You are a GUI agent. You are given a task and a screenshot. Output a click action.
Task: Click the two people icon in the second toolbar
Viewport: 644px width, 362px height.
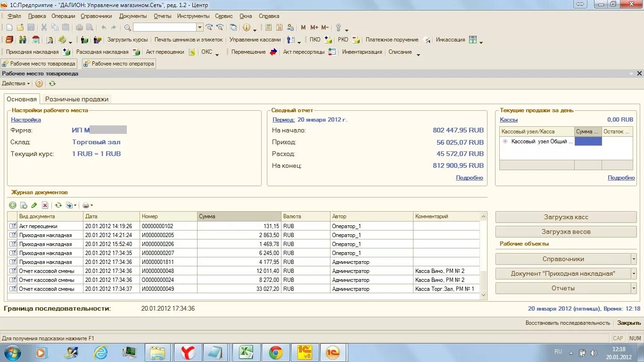click(23, 40)
